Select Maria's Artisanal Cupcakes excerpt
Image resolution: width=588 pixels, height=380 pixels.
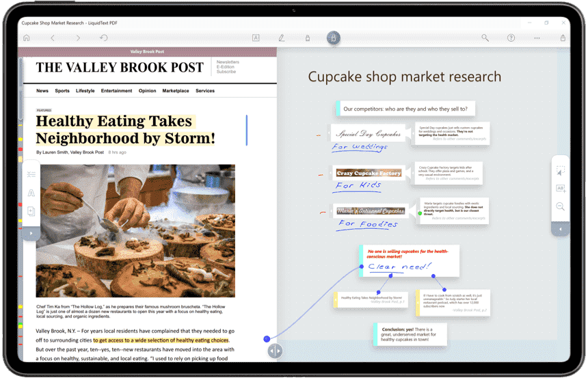coord(371,211)
